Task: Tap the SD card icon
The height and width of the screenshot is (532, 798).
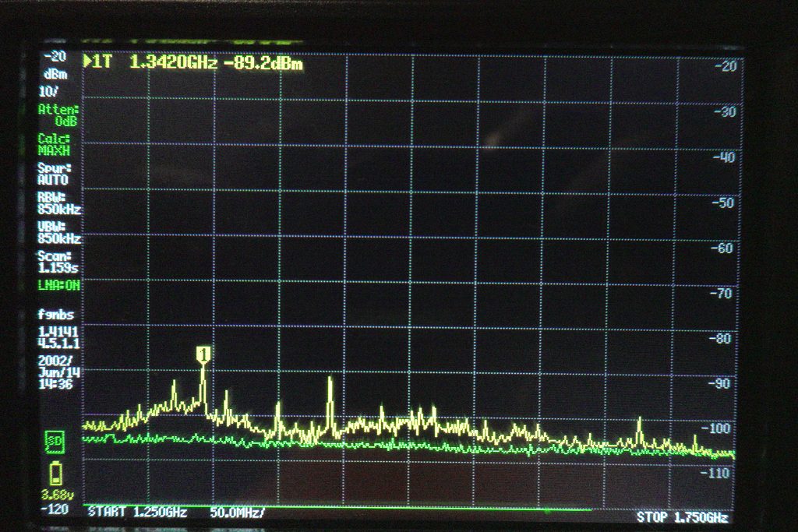Action: [54, 442]
